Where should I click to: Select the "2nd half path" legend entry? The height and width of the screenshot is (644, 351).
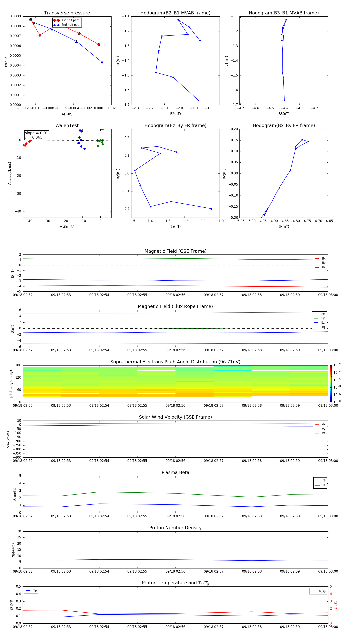pyautogui.click(x=67, y=25)
